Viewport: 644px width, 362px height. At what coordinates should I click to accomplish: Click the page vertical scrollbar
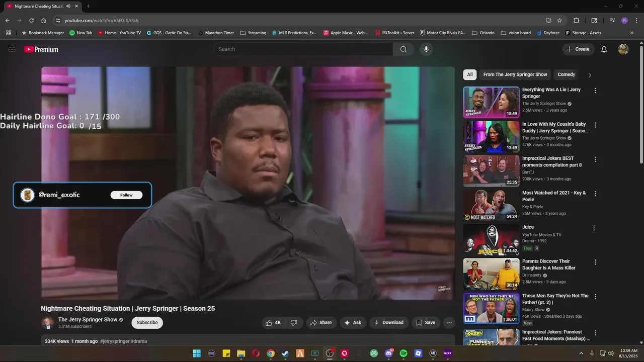641,104
